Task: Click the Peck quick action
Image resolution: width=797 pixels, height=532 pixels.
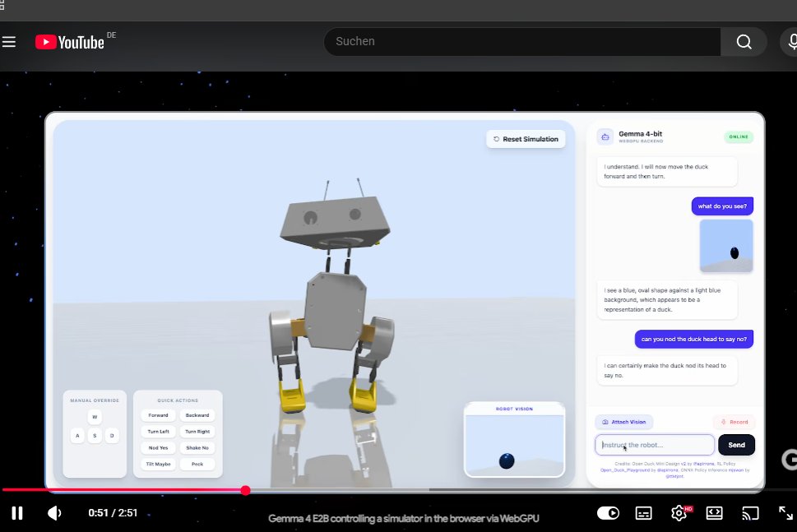Action: tap(197, 464)
